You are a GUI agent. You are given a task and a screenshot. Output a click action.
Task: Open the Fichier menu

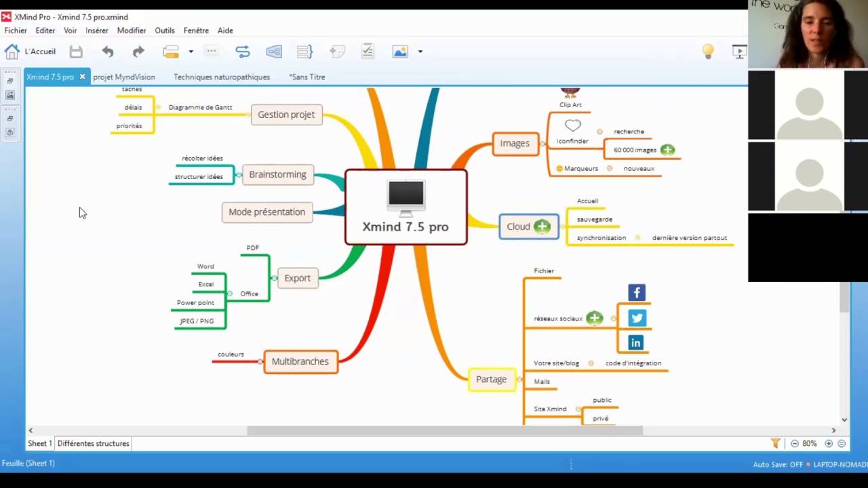pyautogui.click(x=16, y=30)
